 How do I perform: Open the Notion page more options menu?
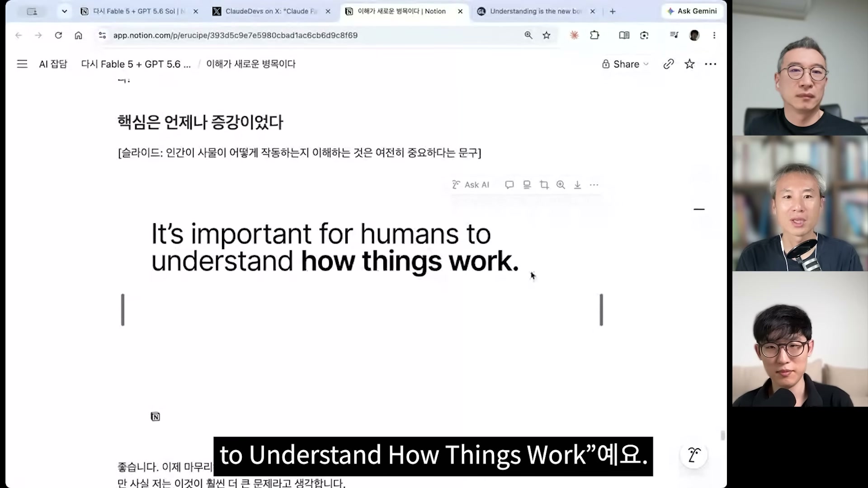[x=711, y=64]
